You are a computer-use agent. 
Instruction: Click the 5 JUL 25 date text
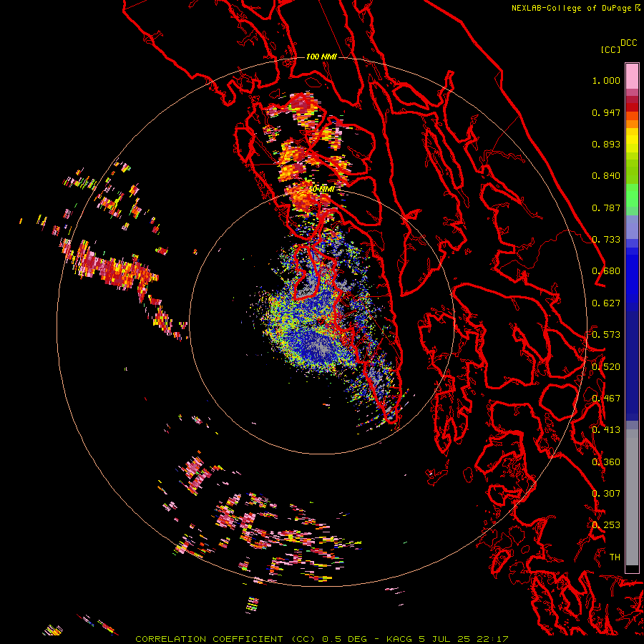(444, 639)
